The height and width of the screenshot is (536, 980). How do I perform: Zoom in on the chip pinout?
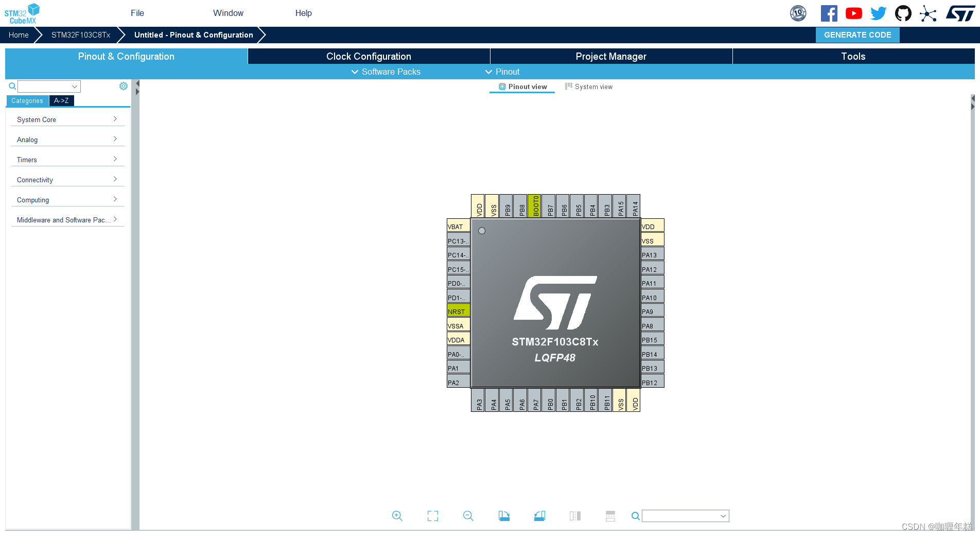[397, 516]
